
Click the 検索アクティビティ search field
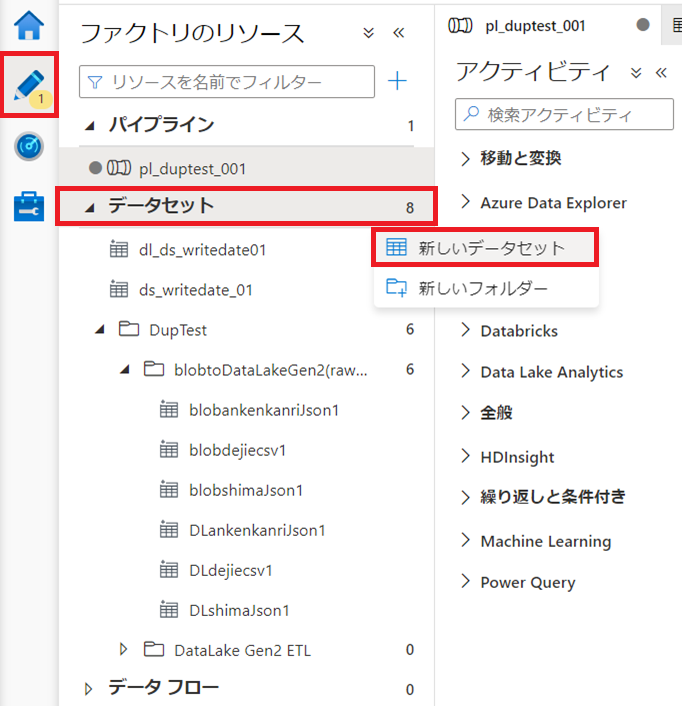point(564,114)
